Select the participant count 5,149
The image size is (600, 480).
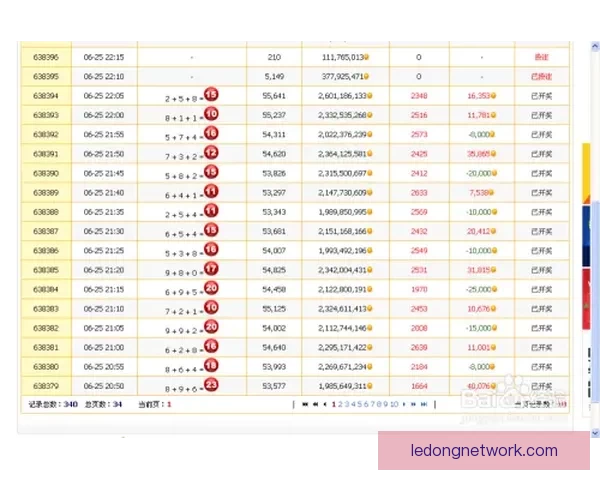(x=274, y=77)
